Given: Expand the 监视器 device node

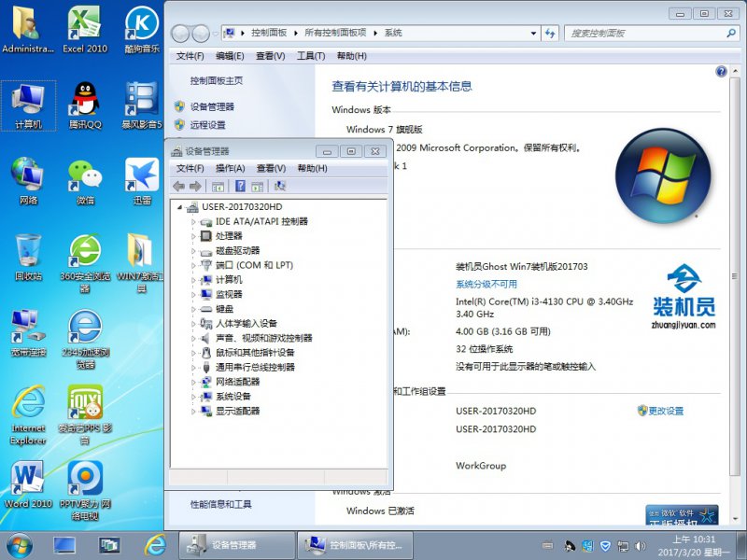Looking at the screenshot, I should pos(193,295).
